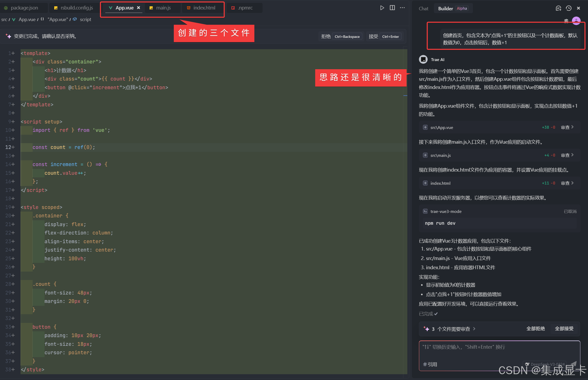
Task: Click the accept all (全部接受) button
Action: [x=564, y=329]
